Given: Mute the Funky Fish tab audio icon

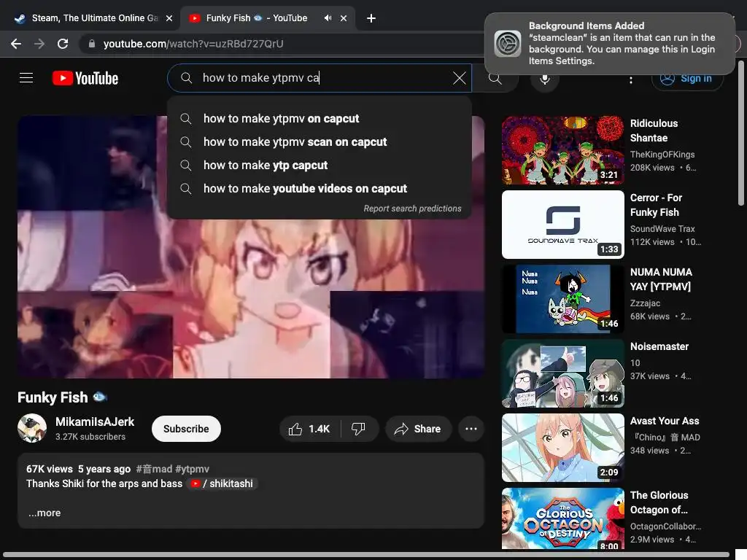Looking at the screenshot, I should pos(328,18).
